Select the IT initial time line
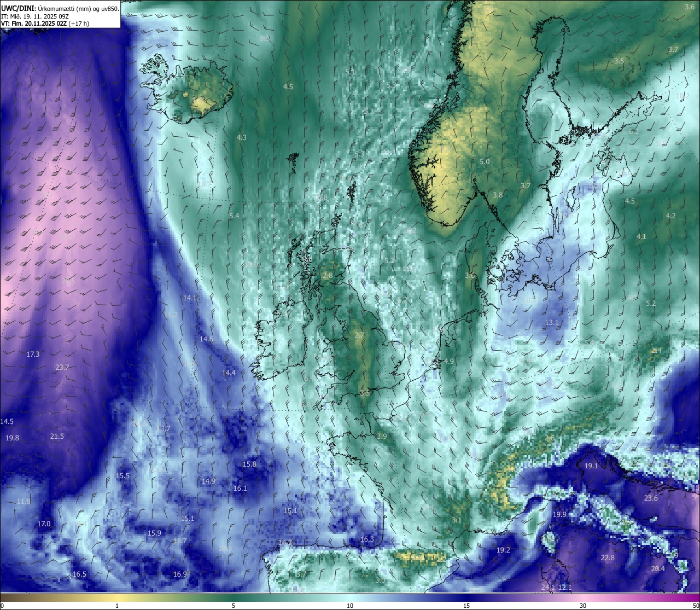 [x=34, y=16]
